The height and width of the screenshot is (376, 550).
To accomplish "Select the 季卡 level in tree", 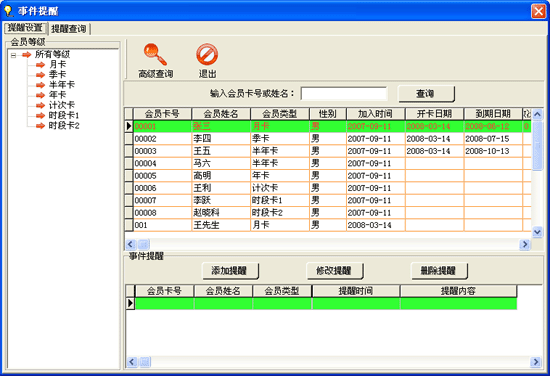I will [x=58, y=75].
